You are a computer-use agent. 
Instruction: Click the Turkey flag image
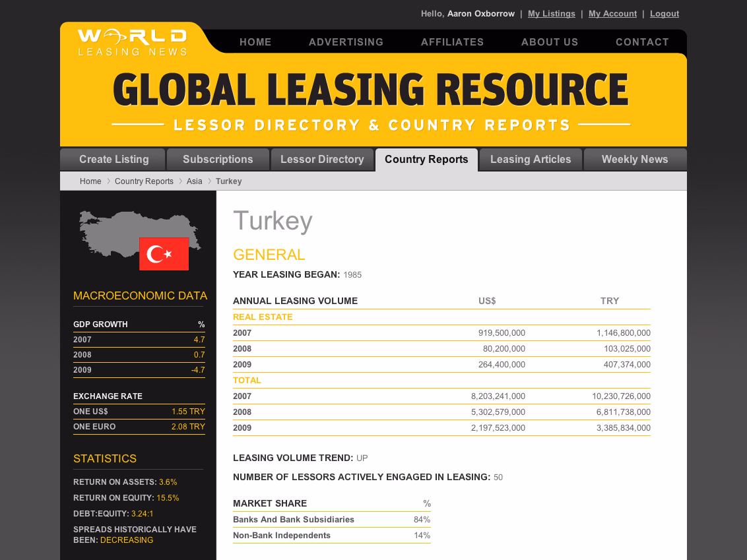pyautogui.click(x=164, y=254)
